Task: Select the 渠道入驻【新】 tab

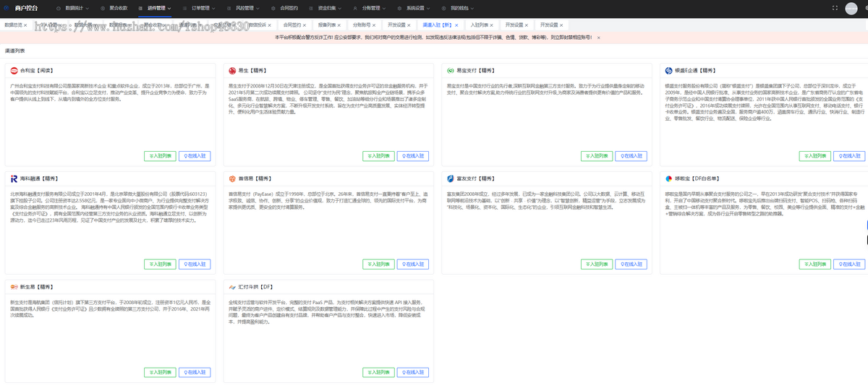Action: point(438,25)
